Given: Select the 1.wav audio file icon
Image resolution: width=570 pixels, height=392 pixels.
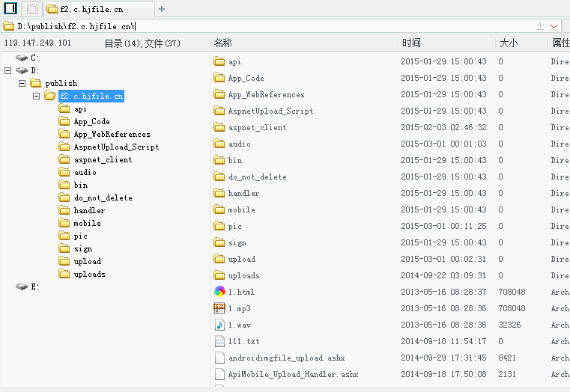Looking at the screenshot, I should (219, 325).
